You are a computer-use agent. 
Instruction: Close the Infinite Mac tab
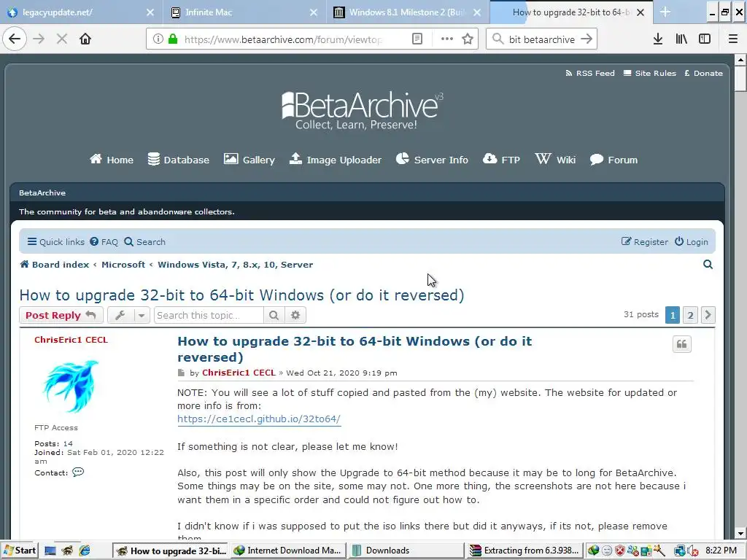[314, 12]
